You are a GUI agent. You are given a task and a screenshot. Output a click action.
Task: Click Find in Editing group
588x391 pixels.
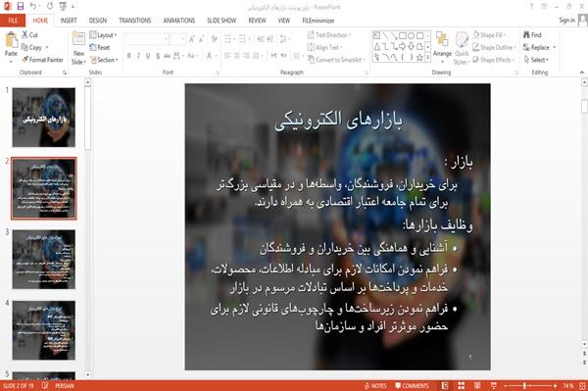(x=532, y=35)
